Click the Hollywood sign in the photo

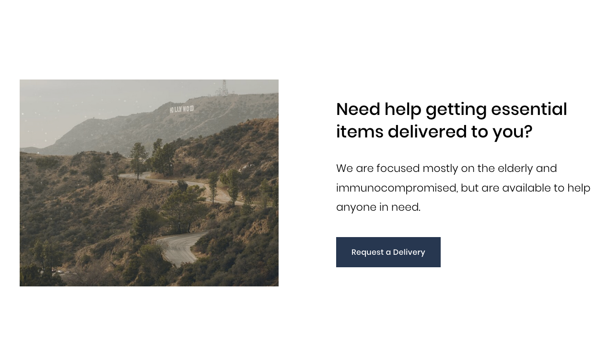182,110
